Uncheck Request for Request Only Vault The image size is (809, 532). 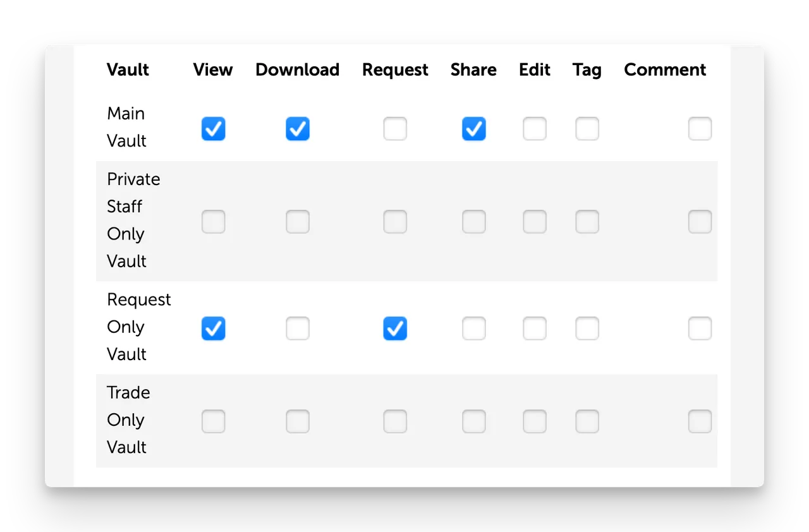tap(395, 329)
